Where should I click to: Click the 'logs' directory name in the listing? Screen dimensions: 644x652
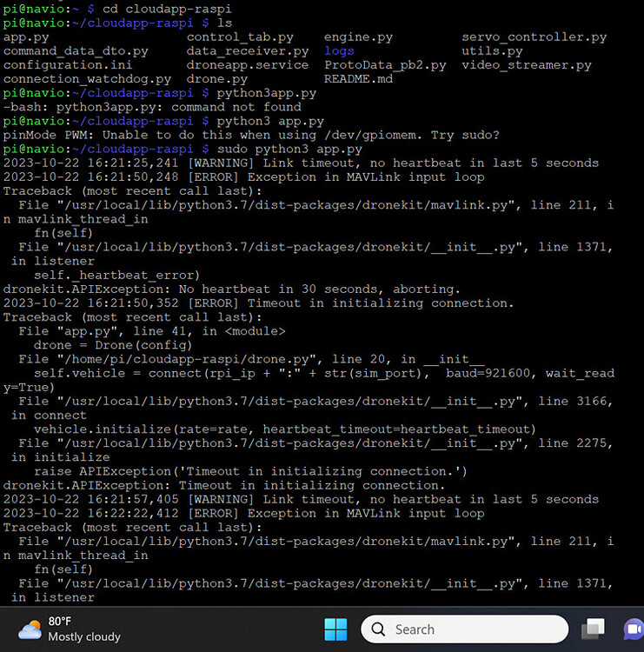(339, 51)
